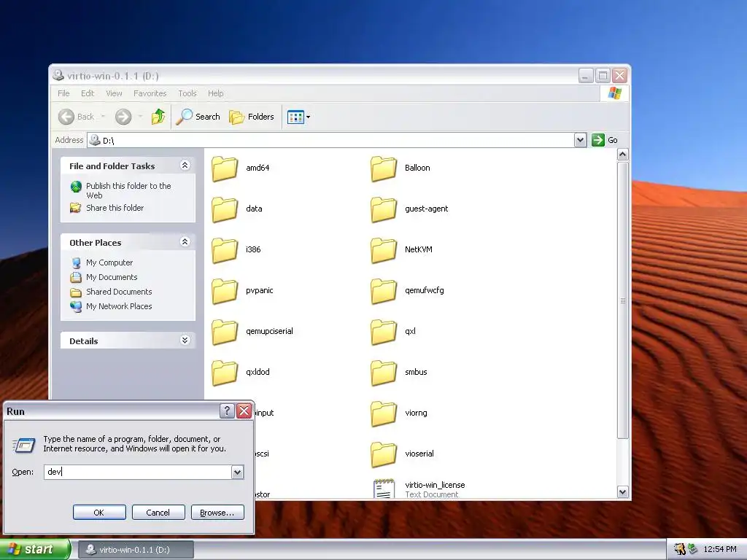Viewport: 747px width, 560px height.
Task: Select the virtio-win_license text document icon
Action: coord(384,489)
